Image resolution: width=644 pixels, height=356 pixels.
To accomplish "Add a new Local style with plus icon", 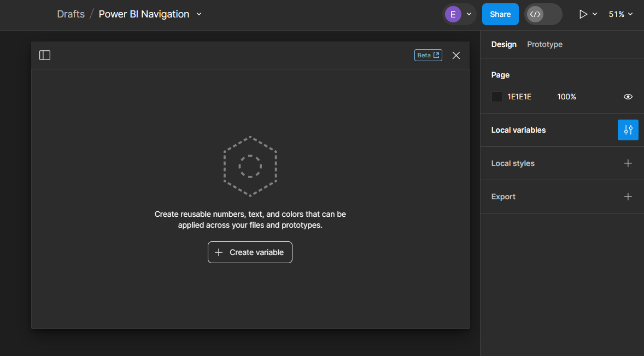I will click(x=628, y=163).
